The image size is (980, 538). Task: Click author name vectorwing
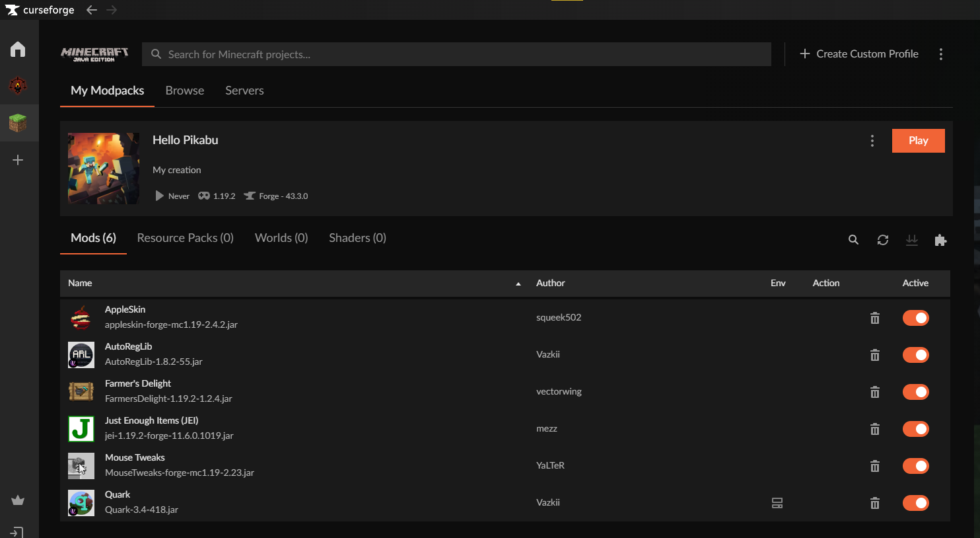point(559,391)
